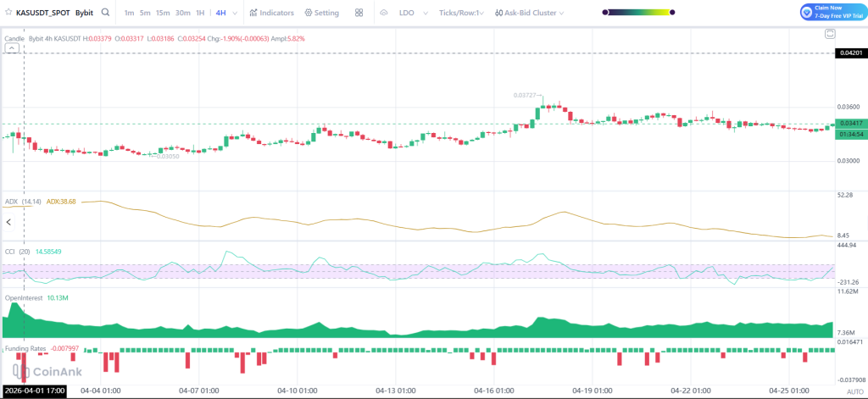Favorite KASUSDT_SPOT with the star icon
This screenshot has width=868, height=399.
[x=8, y=13]
